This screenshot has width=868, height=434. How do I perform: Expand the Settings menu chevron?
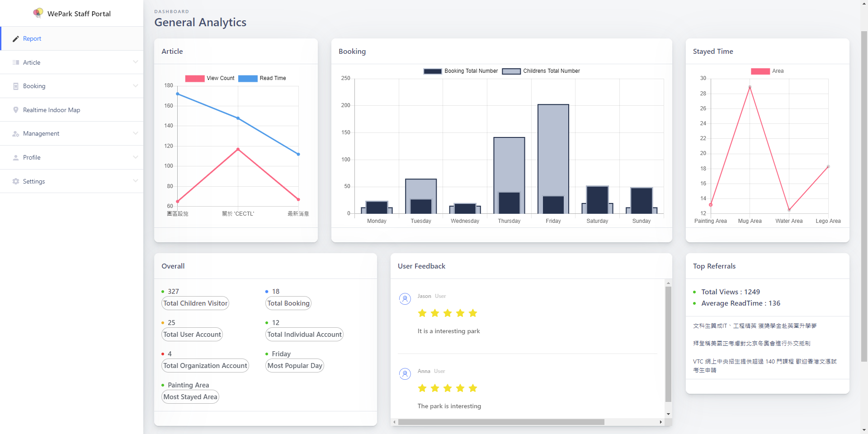pos(135,181)
